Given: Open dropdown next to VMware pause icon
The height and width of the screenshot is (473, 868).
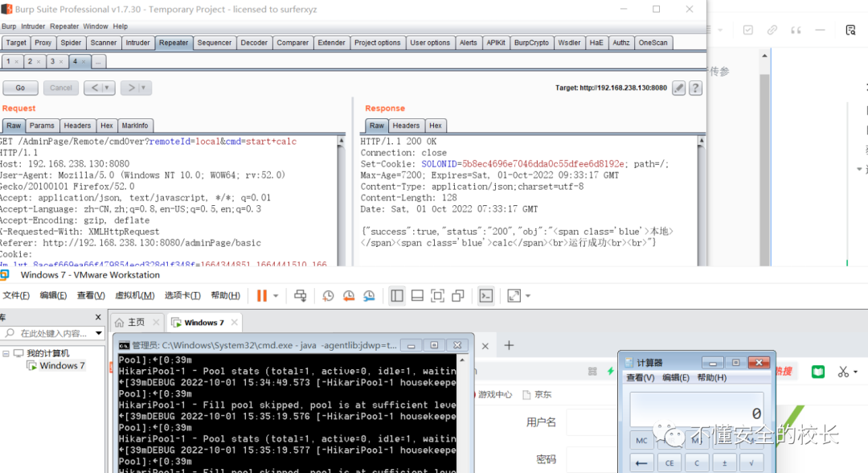Looking at the screenshot, I should coord(276,296).
